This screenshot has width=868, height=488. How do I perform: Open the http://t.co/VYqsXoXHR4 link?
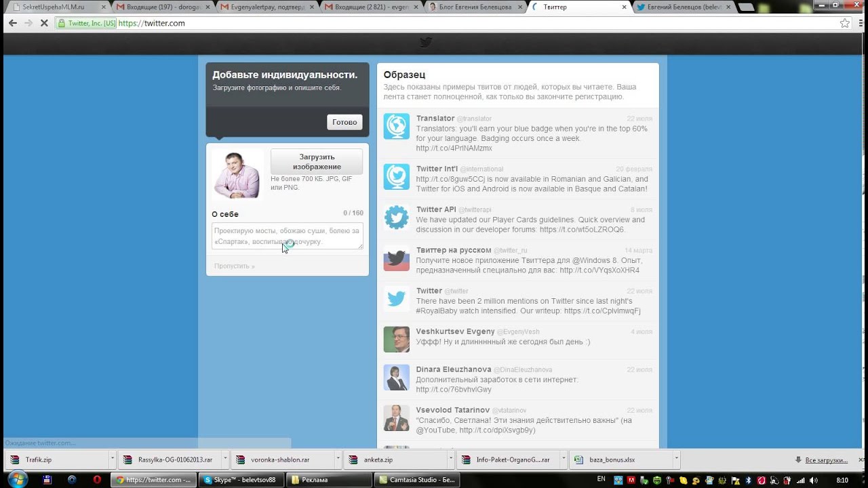pos(599,270)
